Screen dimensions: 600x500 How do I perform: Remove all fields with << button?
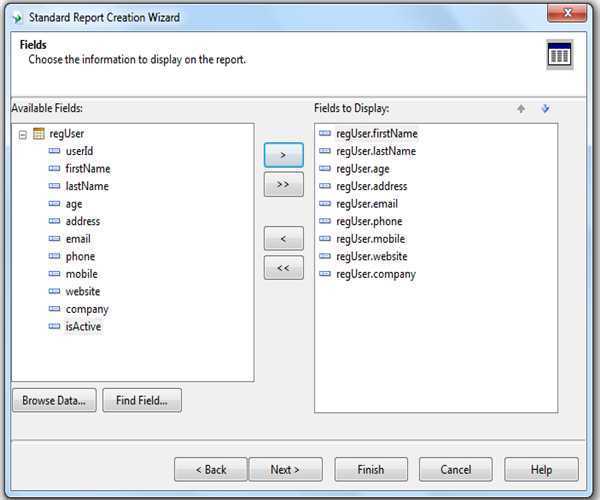[x=283, y=268]
